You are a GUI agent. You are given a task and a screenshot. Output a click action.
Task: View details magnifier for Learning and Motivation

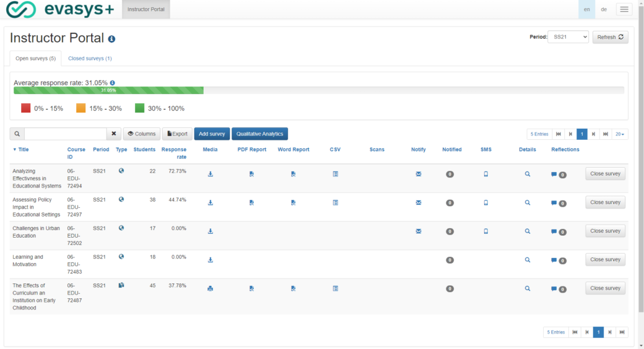pos(528,260)
